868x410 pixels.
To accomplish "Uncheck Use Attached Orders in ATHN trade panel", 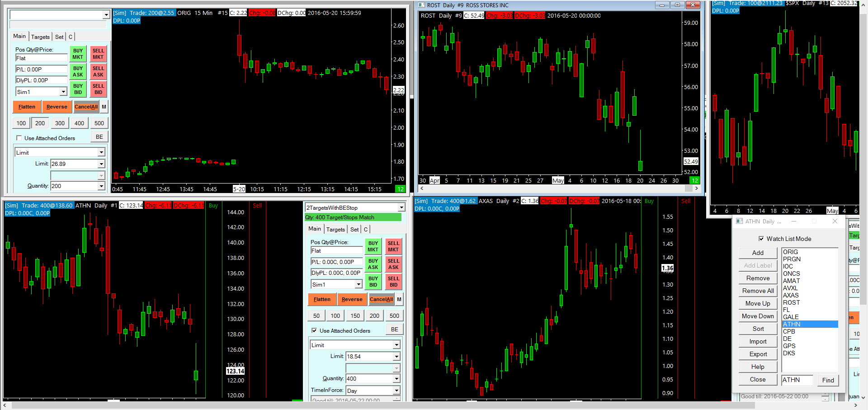I will point(314,330).
